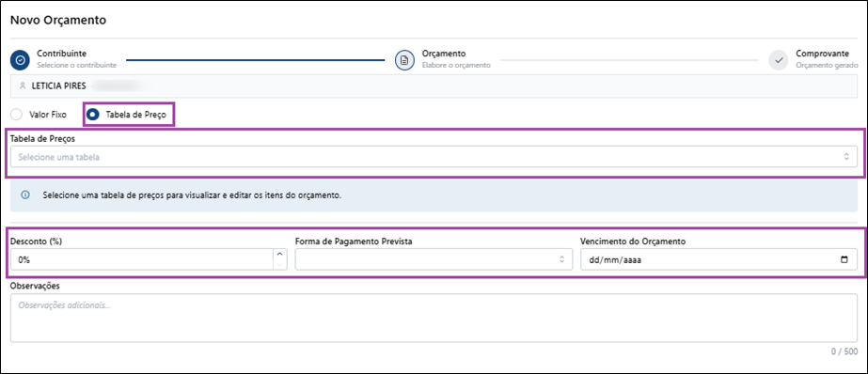
Task: Click the Observações label
Action: (35, 286)
